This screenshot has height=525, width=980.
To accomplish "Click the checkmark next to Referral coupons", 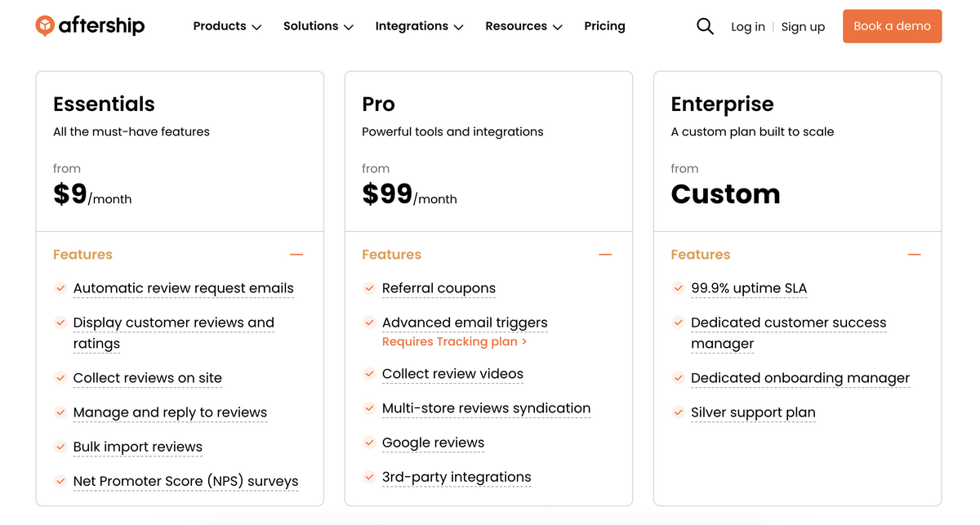I will coord(369,288).
